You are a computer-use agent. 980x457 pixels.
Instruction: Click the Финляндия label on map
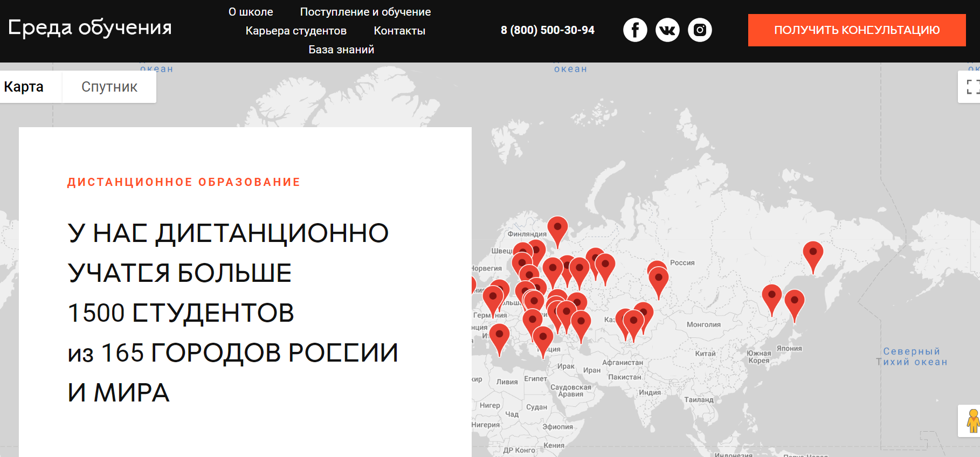point(527,234)
